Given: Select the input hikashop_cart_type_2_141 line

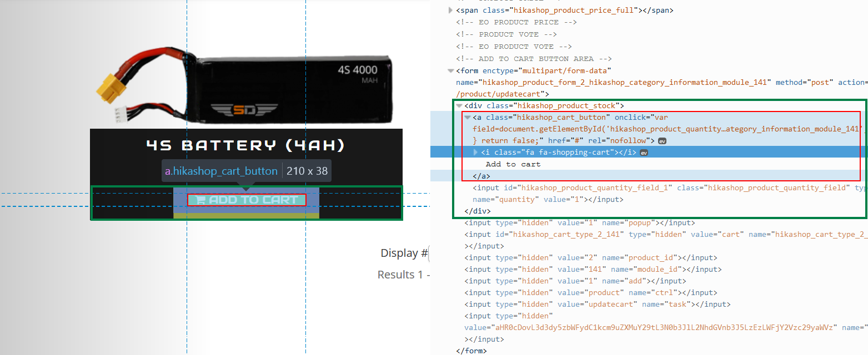Looking at the screenshot, I should (665, 235).
